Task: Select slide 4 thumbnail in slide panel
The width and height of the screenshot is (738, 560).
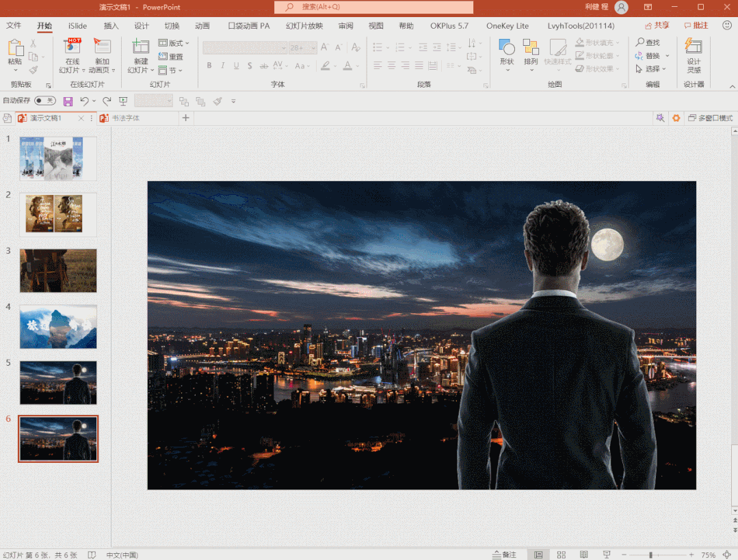Action: point(58,326)
